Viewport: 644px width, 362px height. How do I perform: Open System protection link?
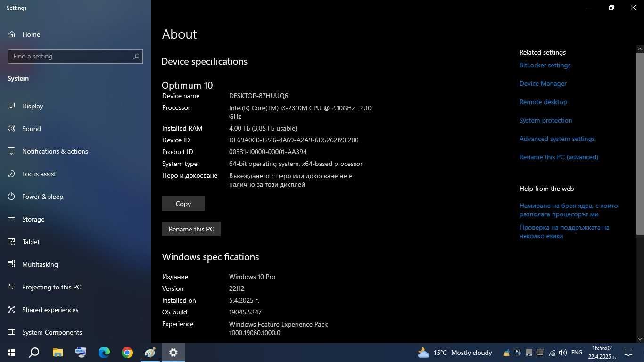pyautogui.click(x=546, y=120)
